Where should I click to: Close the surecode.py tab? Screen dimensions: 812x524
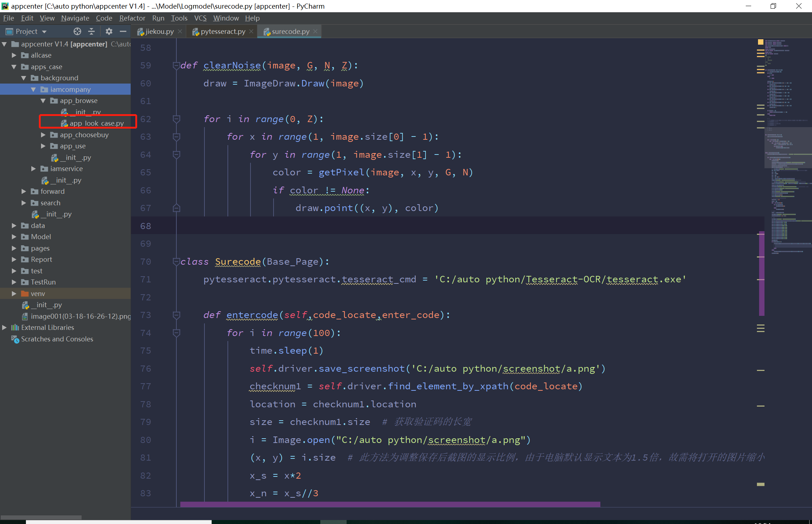tap(315, 32)
